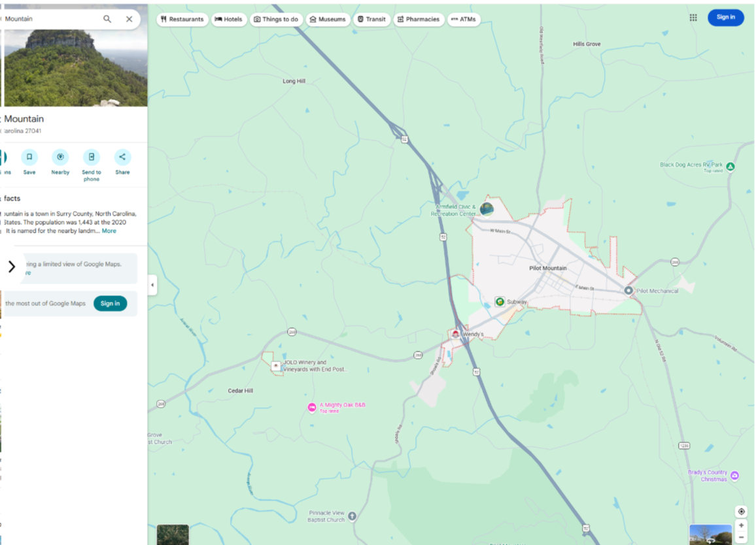Image resolution: width=756 pixels, height=545 pixels.
Task: Click the search magnifier icon
Action: pyautogui.click(x=107, y=19)
